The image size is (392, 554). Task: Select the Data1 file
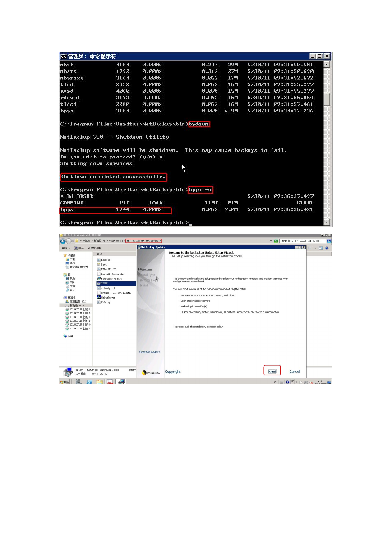tap(104, 264)
